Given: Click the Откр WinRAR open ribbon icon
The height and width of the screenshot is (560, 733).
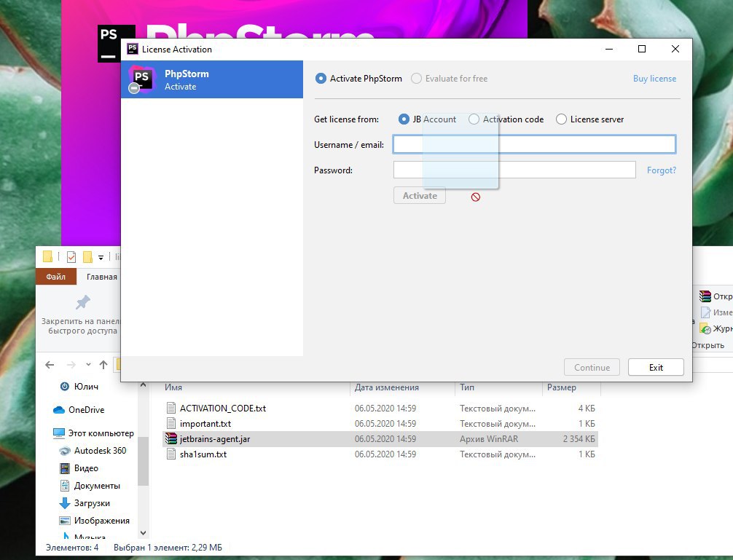Looking at the screenshot, I should click(x=705, y=296).
